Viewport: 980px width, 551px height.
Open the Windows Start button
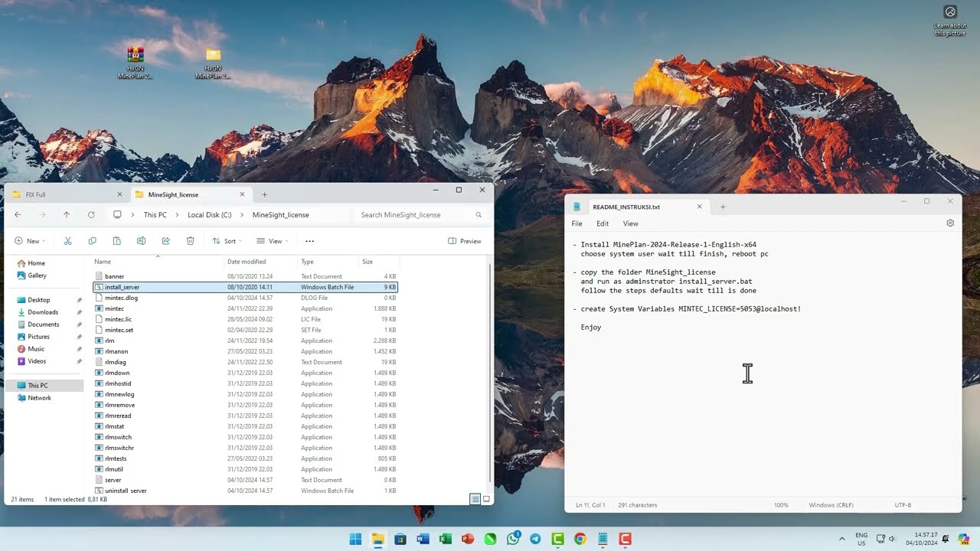click(355, 539)
